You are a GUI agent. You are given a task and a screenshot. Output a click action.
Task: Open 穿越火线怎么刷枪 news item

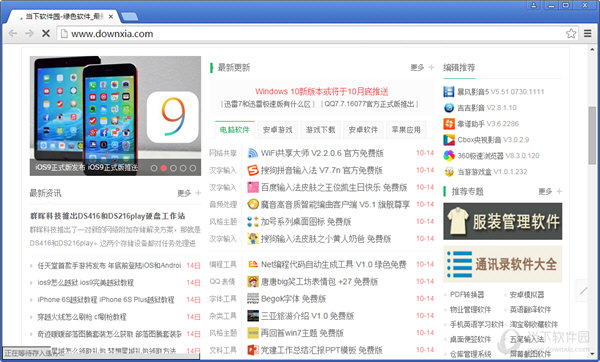click(x=82, y=317)
